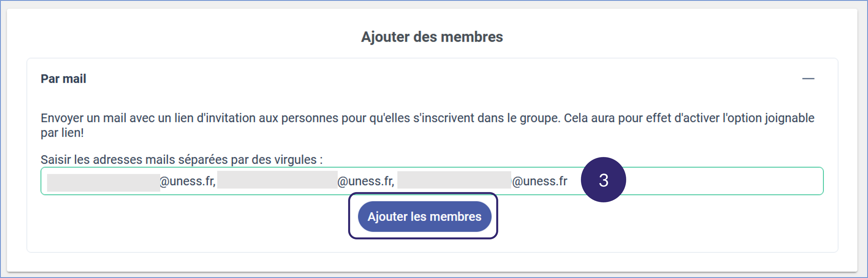
Task: Click the numbered step 3 circle badge
Action: (x=603, y=180)
